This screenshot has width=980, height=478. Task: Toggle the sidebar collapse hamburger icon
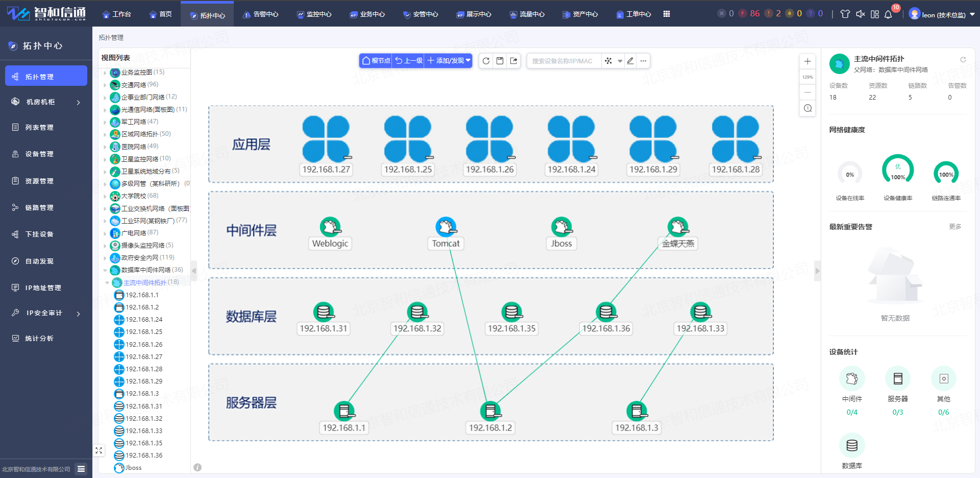(81, 469)
